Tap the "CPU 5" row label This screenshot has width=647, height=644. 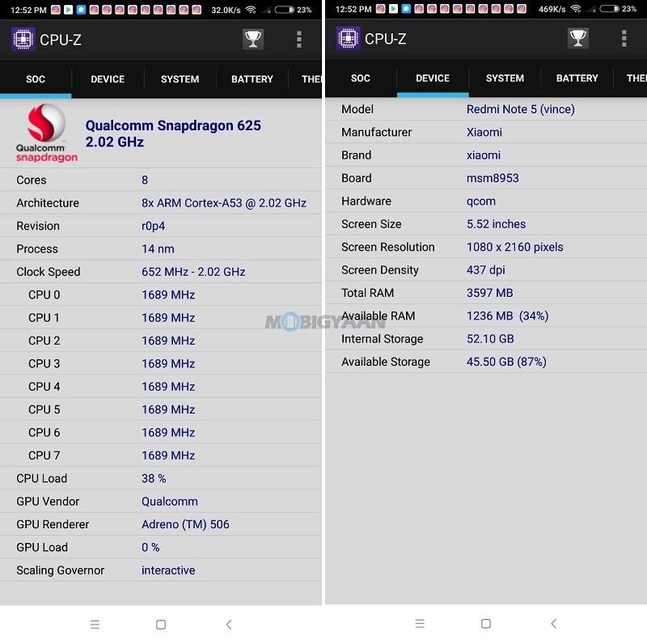point(44,409)
